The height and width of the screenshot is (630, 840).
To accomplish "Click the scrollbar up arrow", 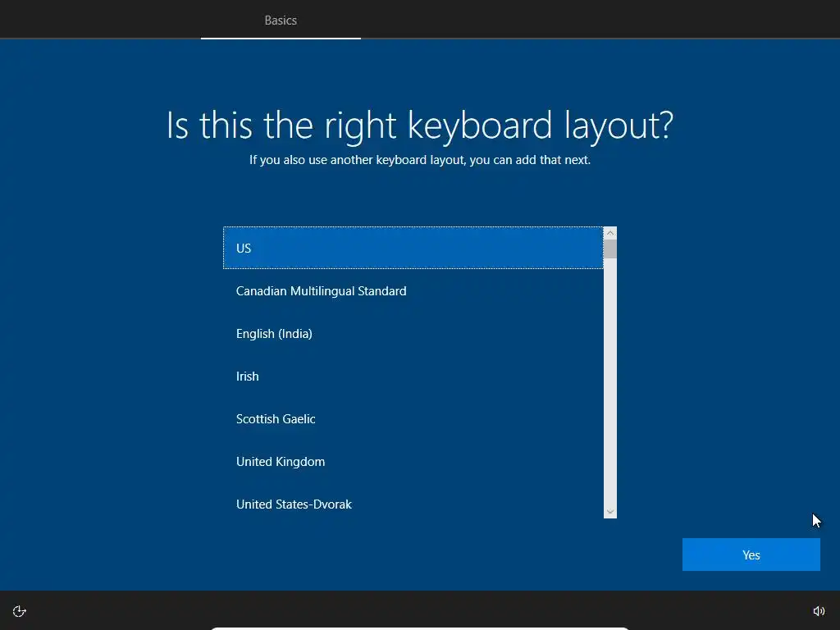I will tap(610, 233).
